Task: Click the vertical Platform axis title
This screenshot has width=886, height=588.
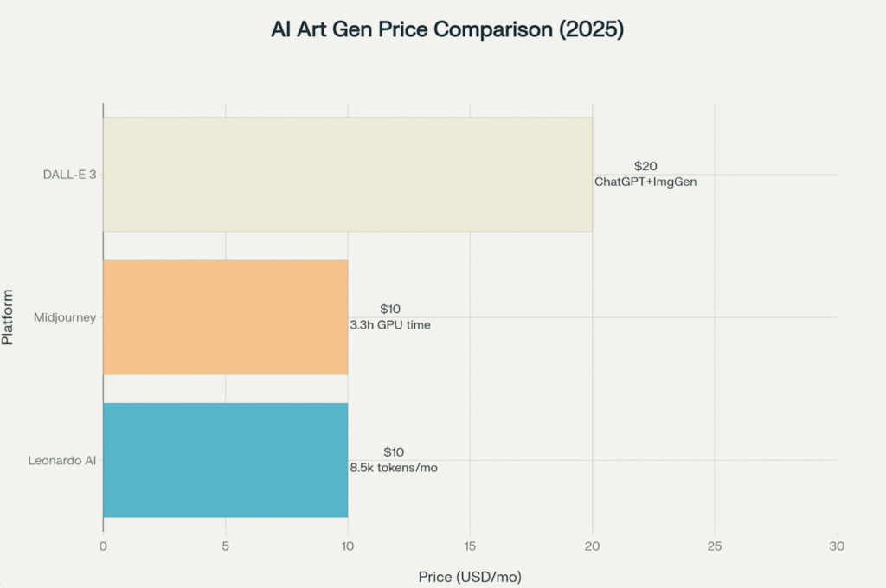Action: pos(8,317)
